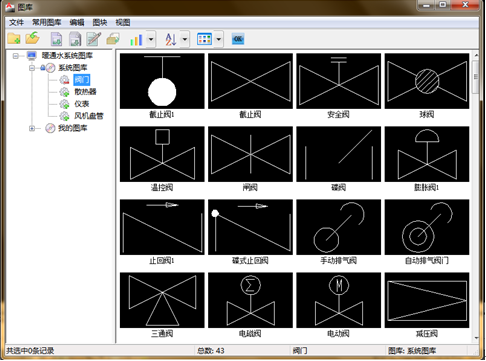Click the 暖通水系统图库 root label
The height and width of the screenshot is (361, 486).
(x=67, y=55)
